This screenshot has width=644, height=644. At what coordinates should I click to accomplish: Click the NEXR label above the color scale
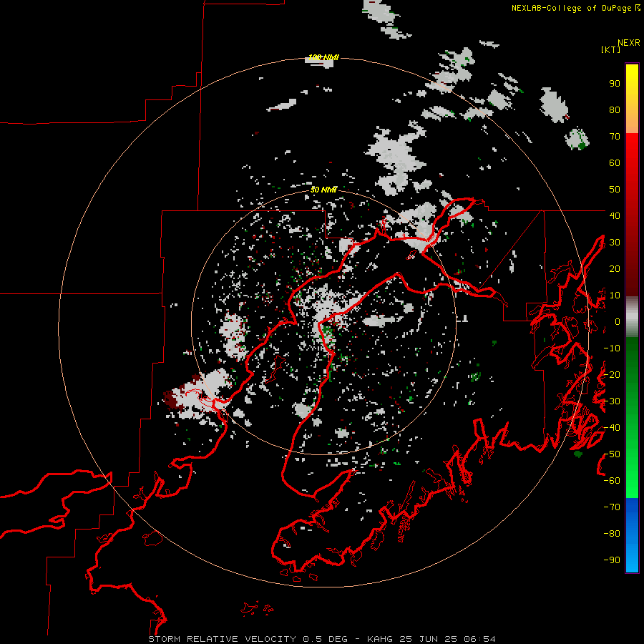pos(628,43)
